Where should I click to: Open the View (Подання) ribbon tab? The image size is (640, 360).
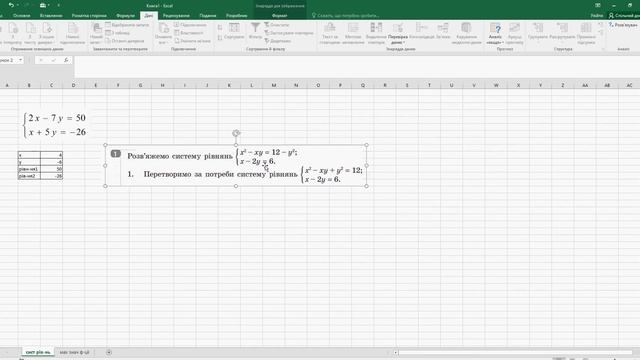pos(208,16)
